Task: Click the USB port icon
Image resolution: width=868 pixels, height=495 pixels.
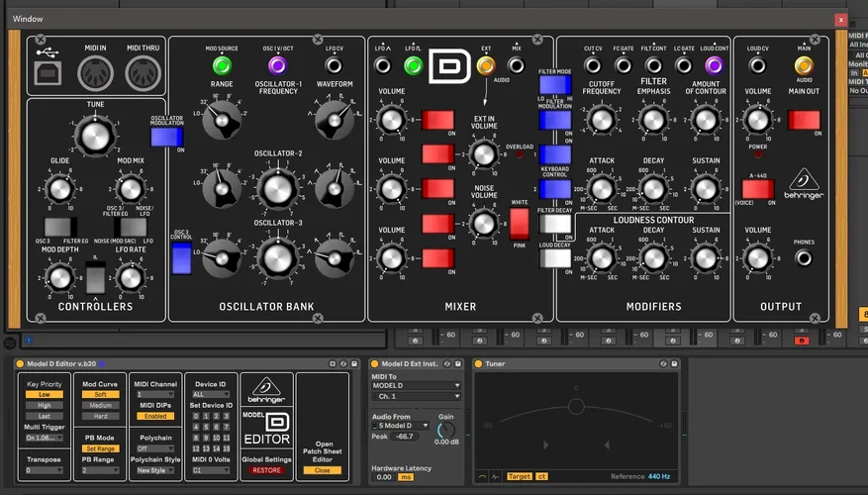Action: point(48,72)
